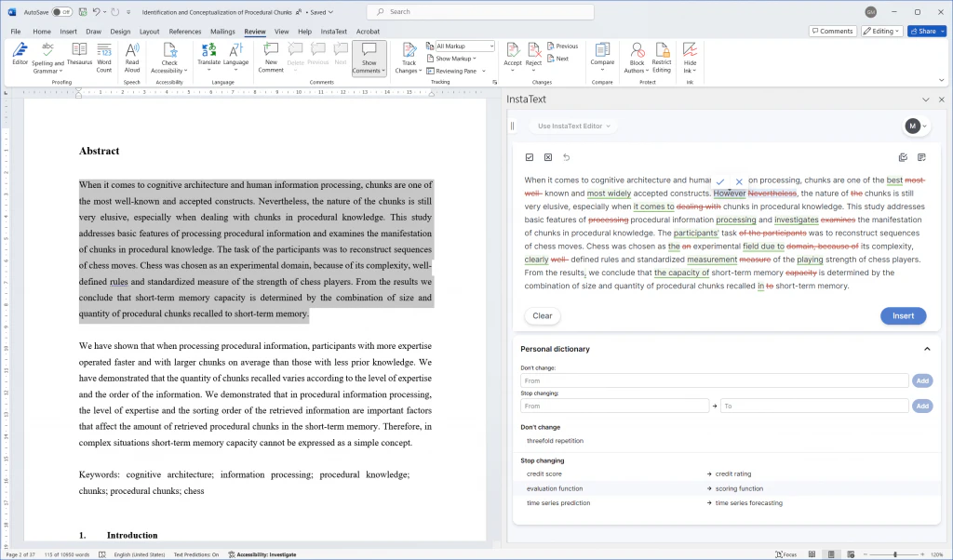Open the InstaText ribbon tab
The width and height of the screenshot is (953, 560).
pyautogui.click(x=333, y=31)
